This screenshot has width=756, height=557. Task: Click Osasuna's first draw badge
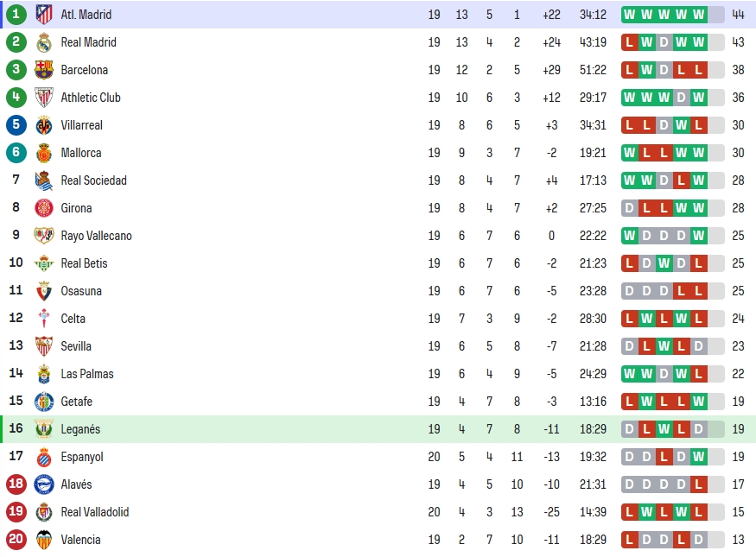[x=629, y=291]
